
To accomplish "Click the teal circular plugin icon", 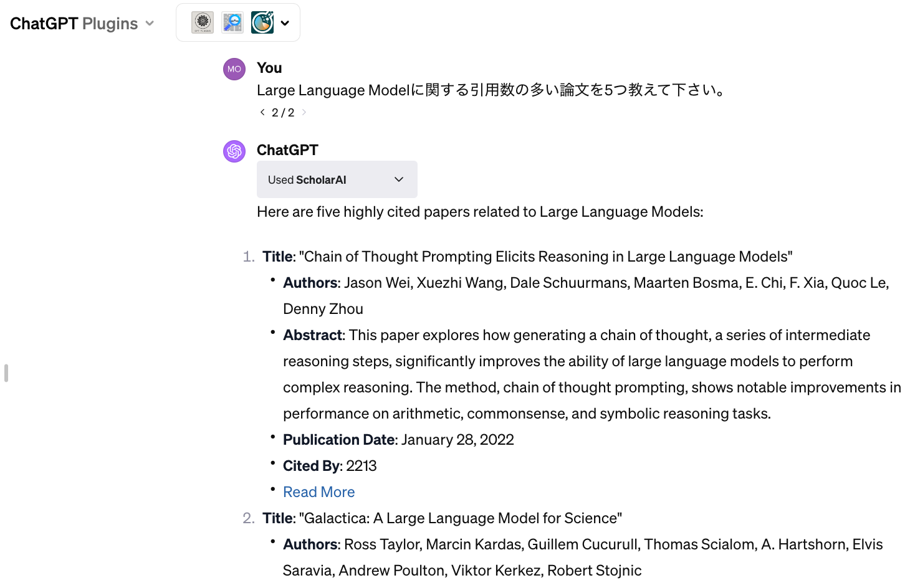I will [x=262, y=22].
